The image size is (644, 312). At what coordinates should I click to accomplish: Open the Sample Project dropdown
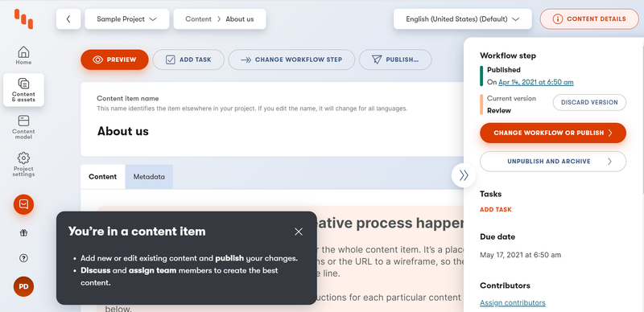127,18
